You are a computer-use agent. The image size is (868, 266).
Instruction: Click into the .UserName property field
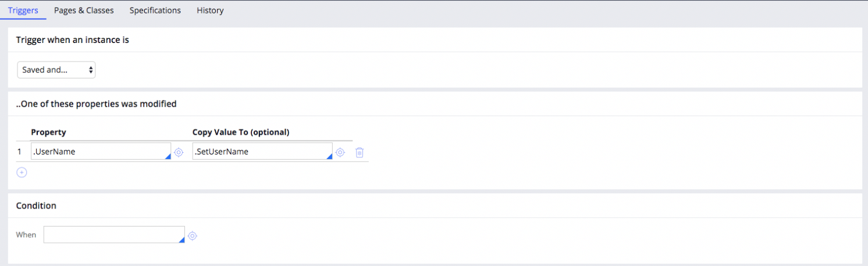(101, 152)
